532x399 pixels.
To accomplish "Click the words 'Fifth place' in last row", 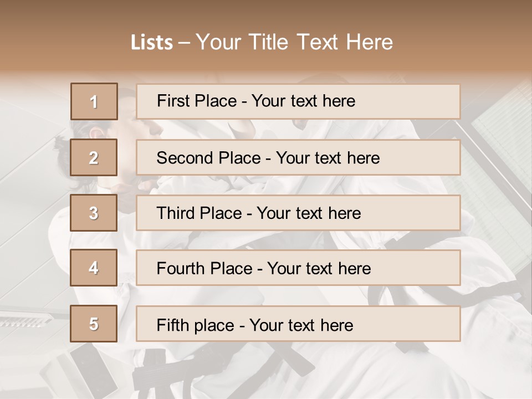I will [195, 325].
